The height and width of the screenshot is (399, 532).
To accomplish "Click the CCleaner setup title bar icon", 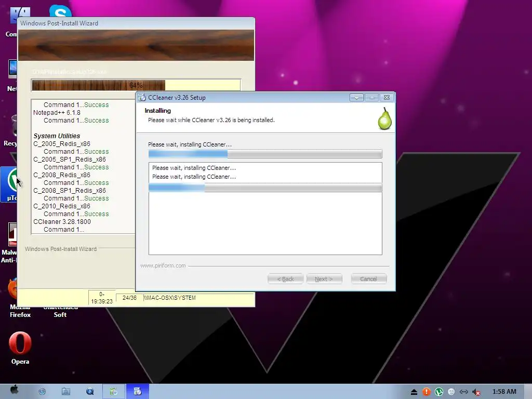I will pos(142,97).
